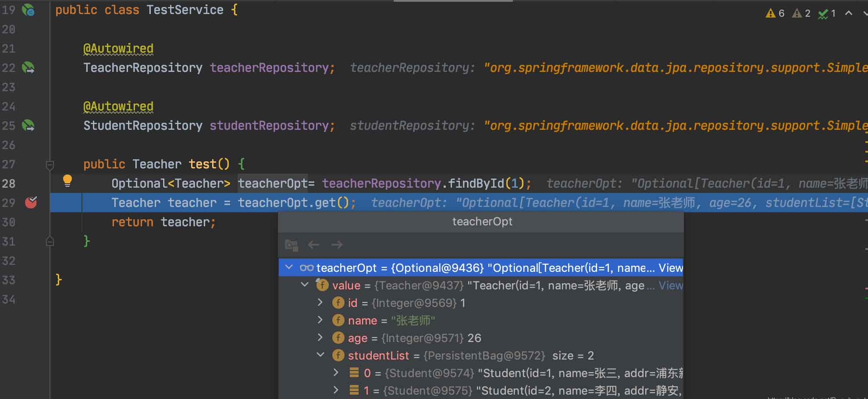Click the list element icon for index 0
This screenshot has width=868, height=399.
[x=354, y=373]
